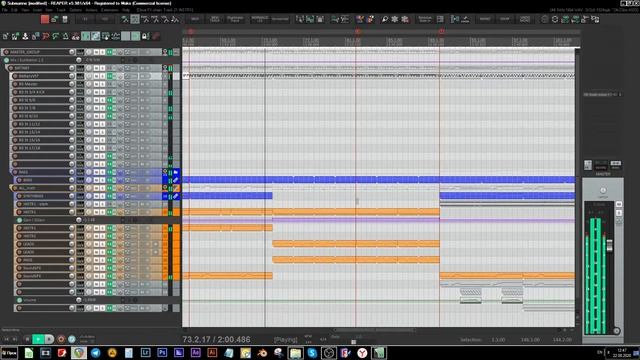The height and width of the screenshot is (360, 640).
Task: Solo the MASTER_GROUP track
Action: tap(102, 52)
